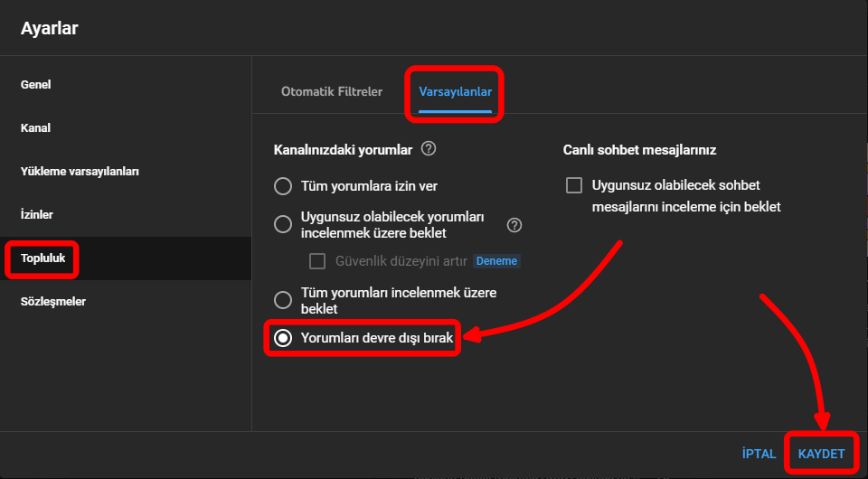This screenshot has height=479, width=868.
Task: Pick the Yorumları devre dışı bırak radio
Action: pos(283,338)
